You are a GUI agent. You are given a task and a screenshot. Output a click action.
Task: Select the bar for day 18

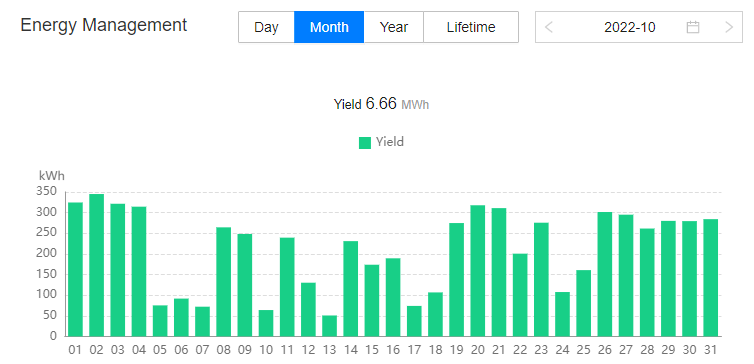point(435,314)
